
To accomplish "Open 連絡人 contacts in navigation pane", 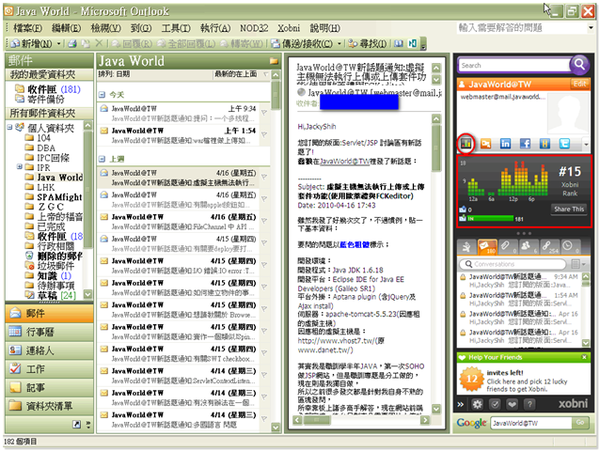I will (49, 350).
